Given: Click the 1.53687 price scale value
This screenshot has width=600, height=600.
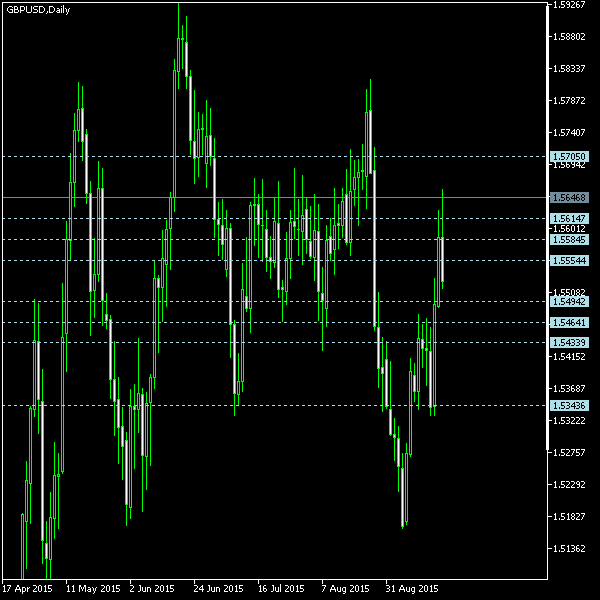Looking at the screenshot, I should coord(569,389).
